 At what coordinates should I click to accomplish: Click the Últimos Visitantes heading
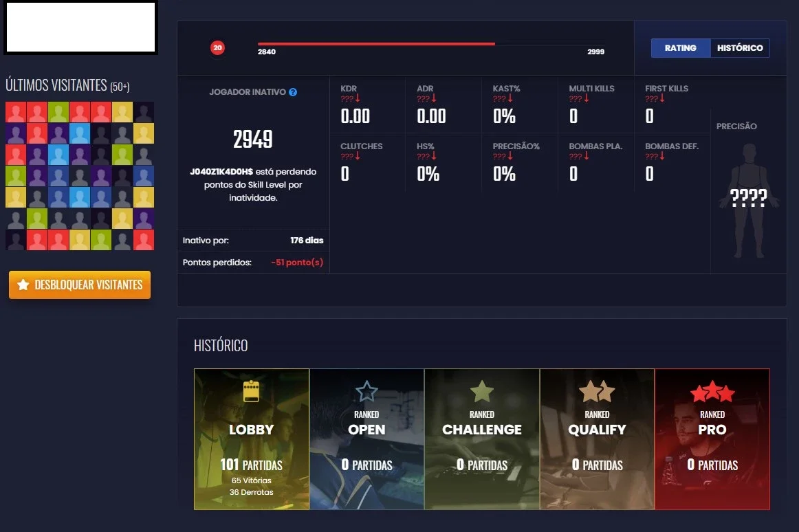(x=67, y=85)
